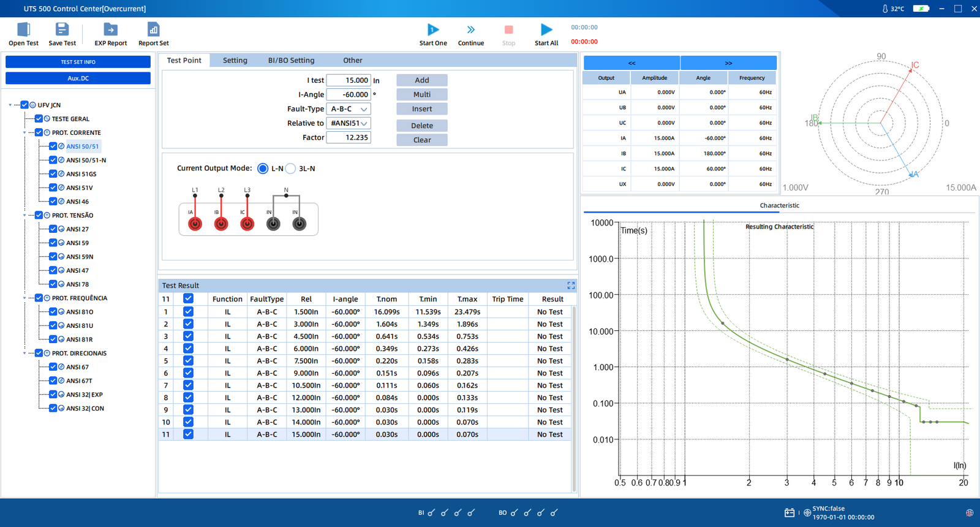The height and width of the screenshot is (527, 980).
Task: Open BI/BO Setting tab
Action: (291, 60)
